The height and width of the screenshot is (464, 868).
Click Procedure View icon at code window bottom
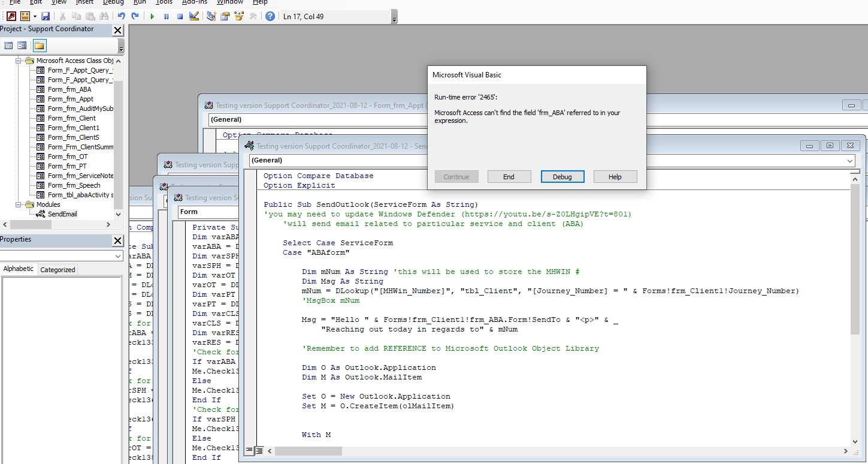[x=250, y=451]
